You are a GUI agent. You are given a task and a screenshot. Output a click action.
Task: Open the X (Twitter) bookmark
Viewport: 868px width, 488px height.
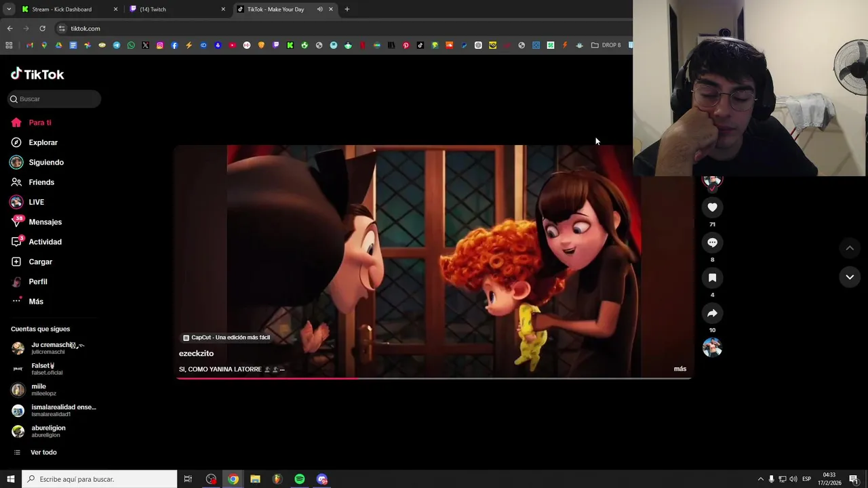tap(145, 45)
